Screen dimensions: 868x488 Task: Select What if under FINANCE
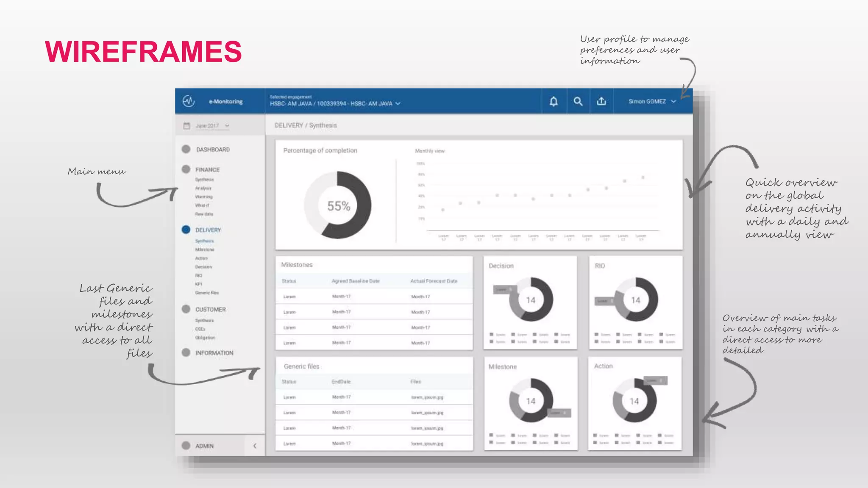[202, 205]
